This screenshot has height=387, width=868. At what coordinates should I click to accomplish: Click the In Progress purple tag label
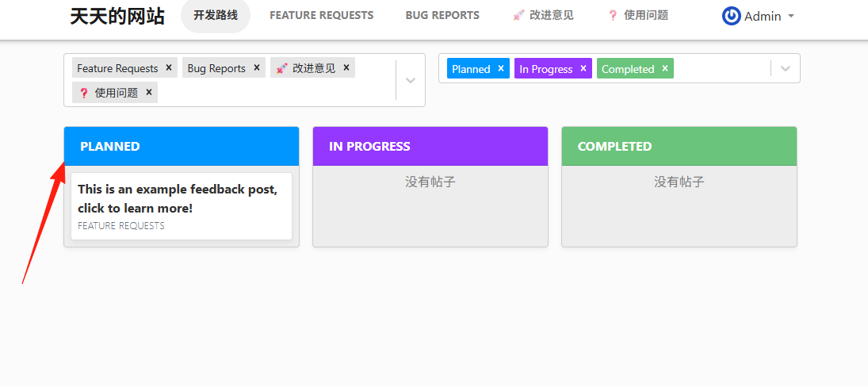[546, 69]
